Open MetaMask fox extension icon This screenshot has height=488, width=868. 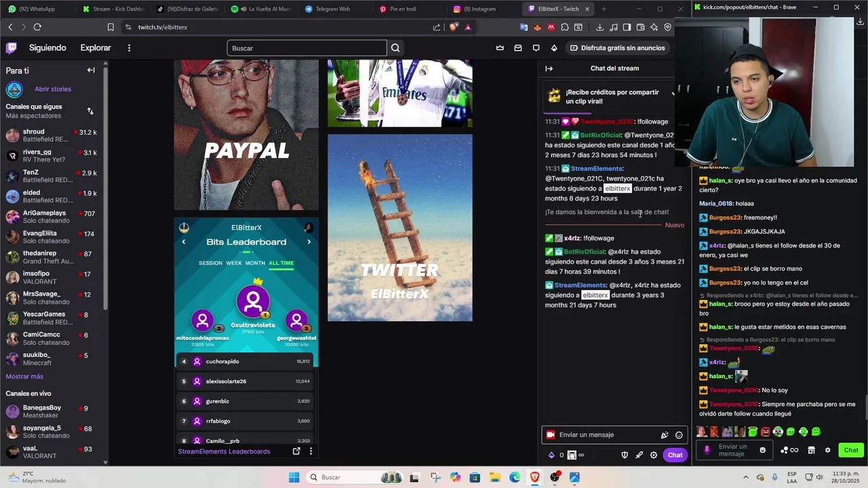tap(537, 27)
